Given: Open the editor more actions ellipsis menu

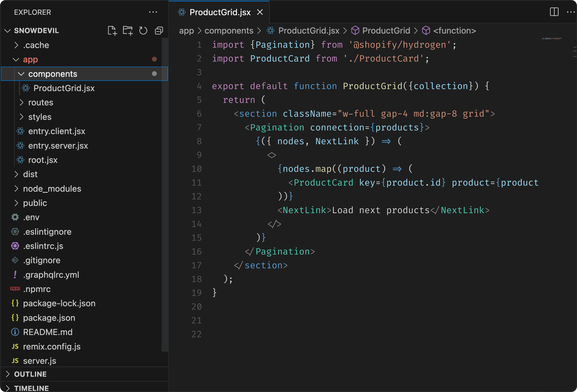Looking at the screenshot, I should coord(571,12).
